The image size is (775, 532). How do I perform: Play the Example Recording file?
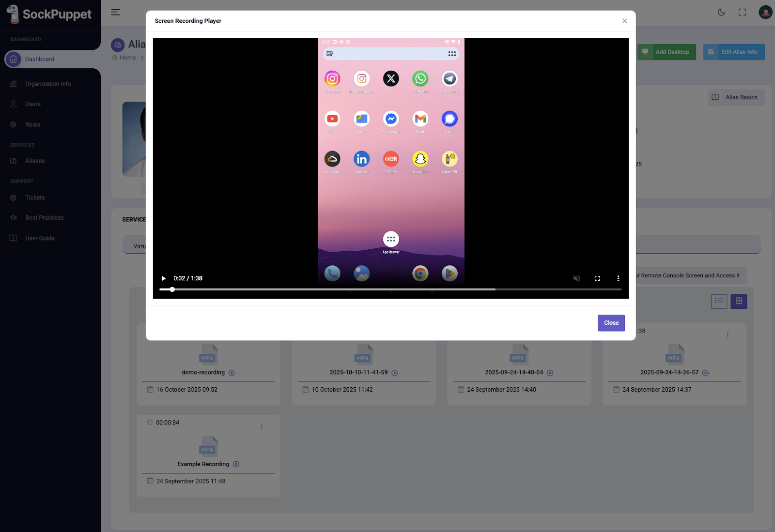pyautogui.click(x=236, y=464)
